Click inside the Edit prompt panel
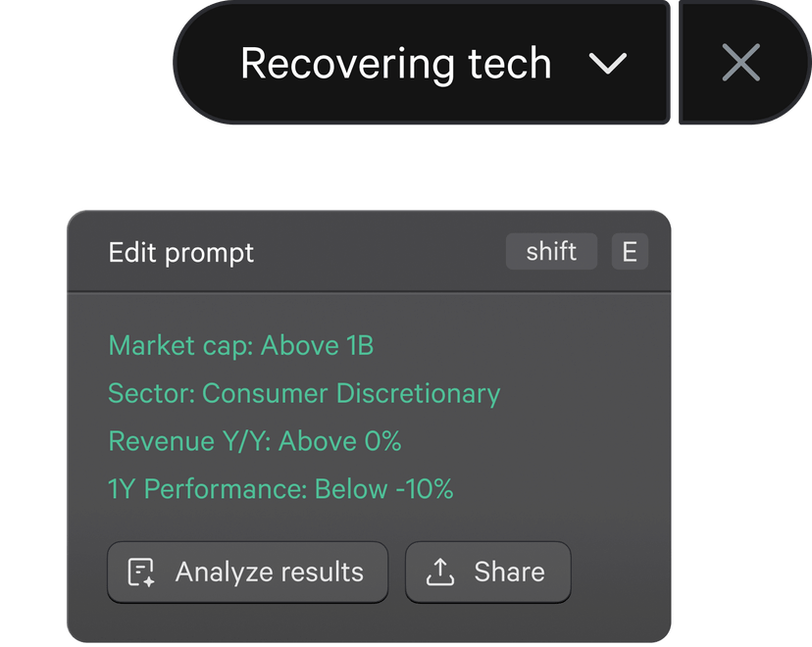This screenshot has height=647, width=812. tap(368, 422)
